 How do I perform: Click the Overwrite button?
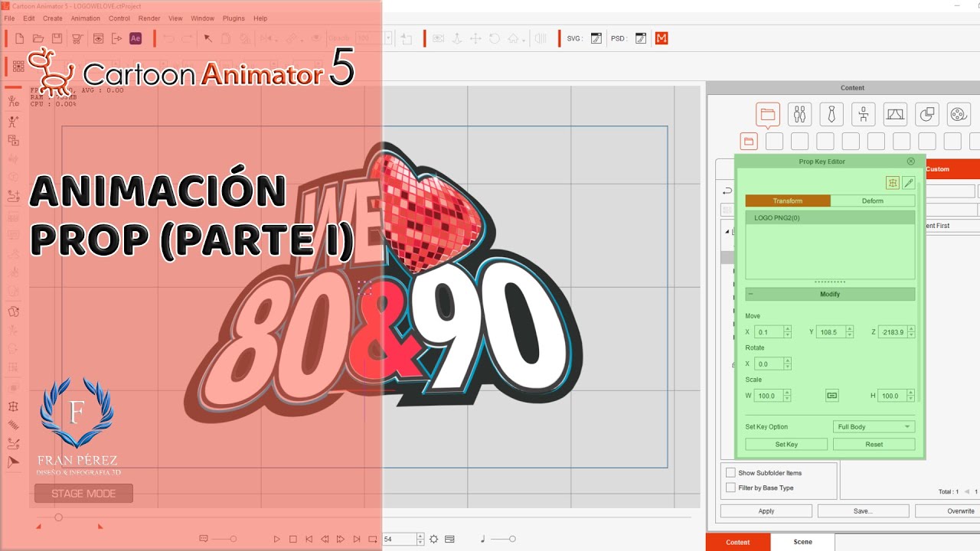click(949, 511)
